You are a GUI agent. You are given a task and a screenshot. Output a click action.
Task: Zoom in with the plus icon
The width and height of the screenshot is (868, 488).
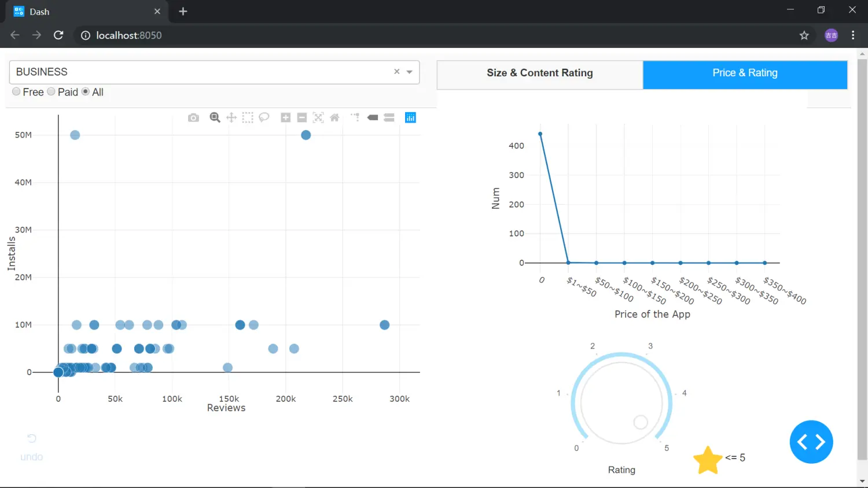coord(285,117)
